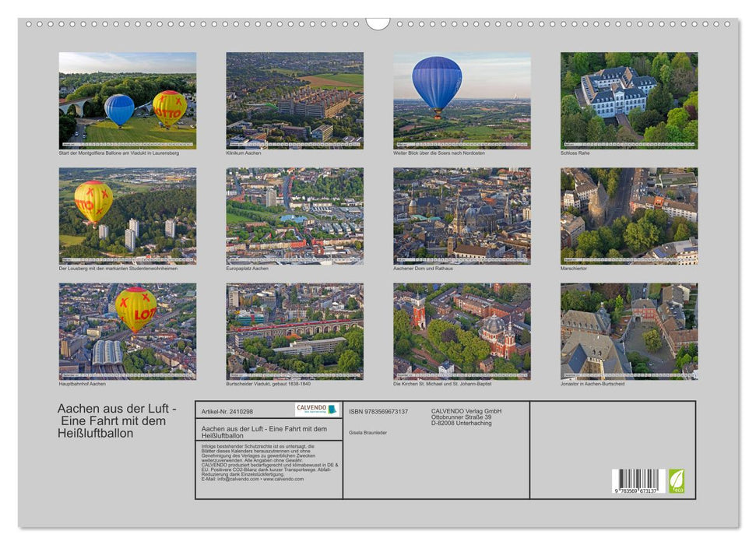Click 'CALVENDO Verlag GmbH' publisher name
Viewport: 756px width, 545px height.
[466, 411]
